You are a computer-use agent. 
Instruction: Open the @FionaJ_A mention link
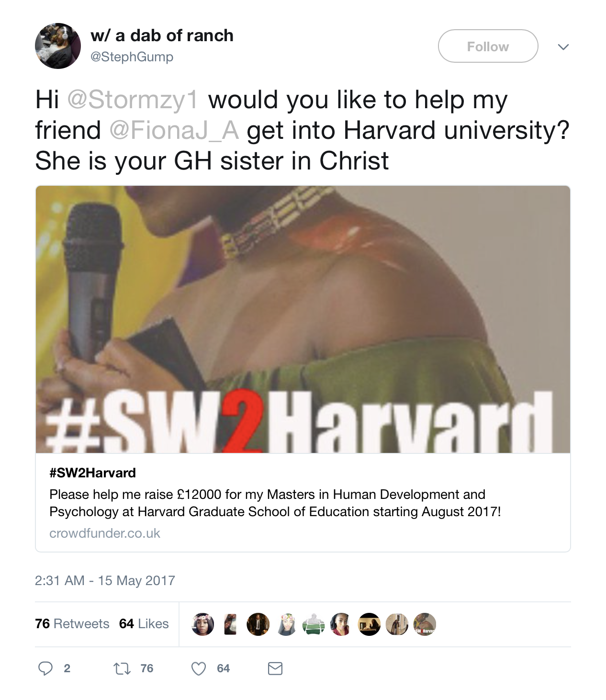click(174, 130)
